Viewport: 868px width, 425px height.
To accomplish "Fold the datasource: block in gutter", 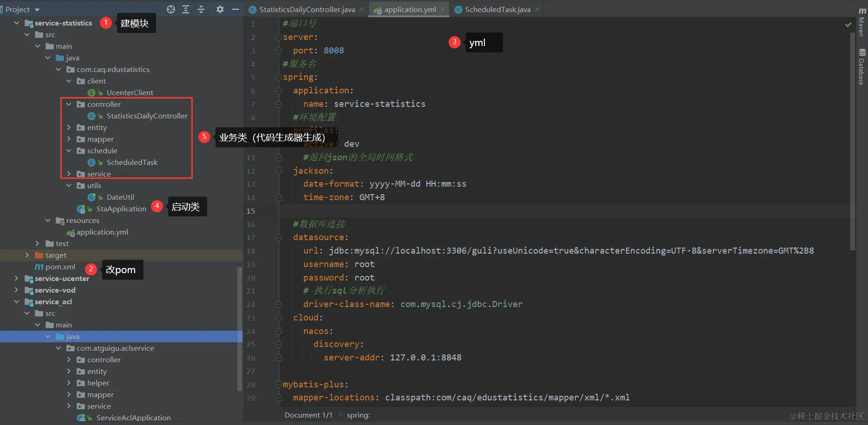I will click(x=279, y=238).
